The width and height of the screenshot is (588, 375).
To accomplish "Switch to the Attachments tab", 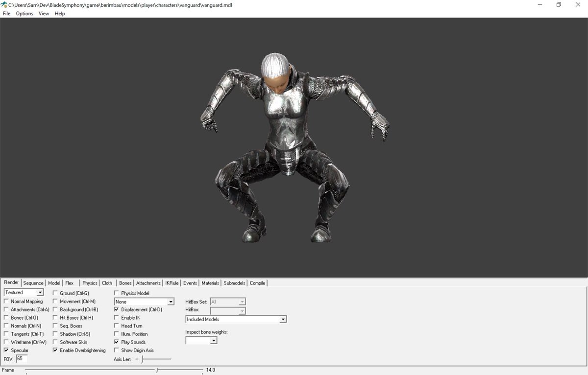I will click(x=148, y=283).
